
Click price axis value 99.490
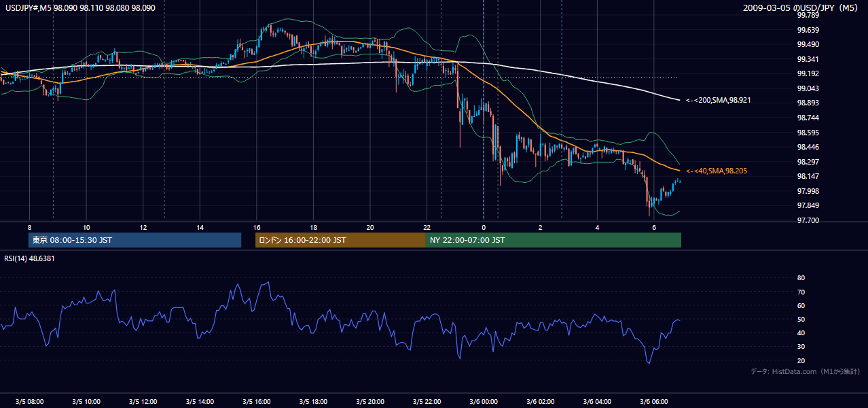point(808,44)
